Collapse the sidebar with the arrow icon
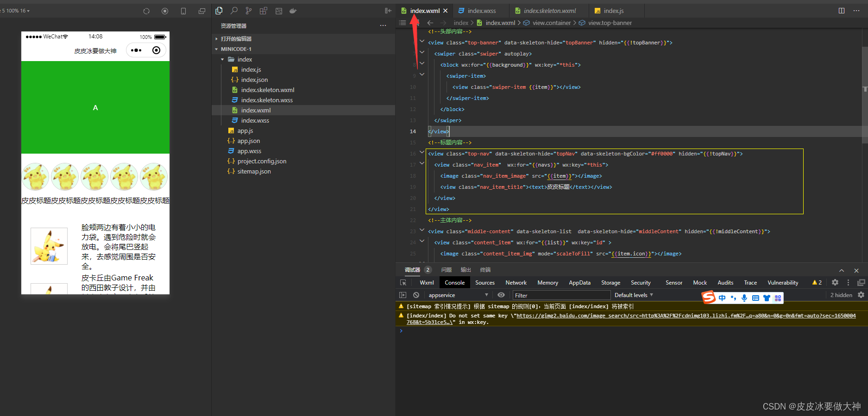This screenshot has width=868, height=416. click(388, 11)
